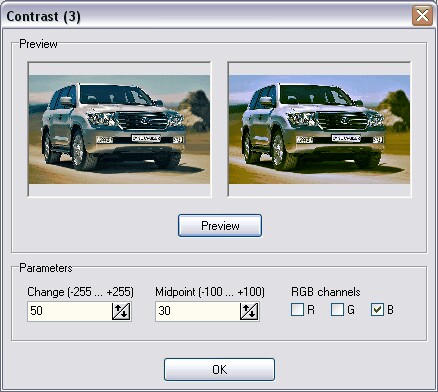Click the Preview group heading
Image resolution: width=438 pixels, height=392 pixels.
(38, 44)
